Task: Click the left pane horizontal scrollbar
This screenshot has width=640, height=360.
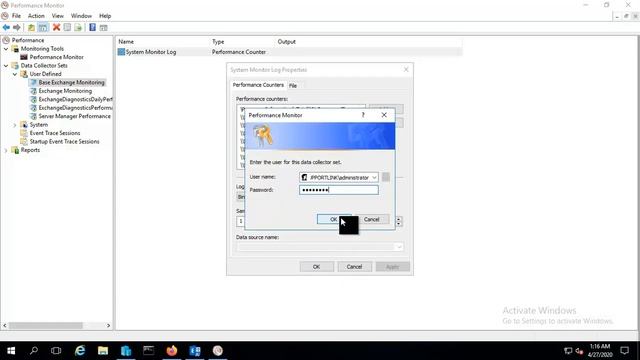Action: pos(57,325)
